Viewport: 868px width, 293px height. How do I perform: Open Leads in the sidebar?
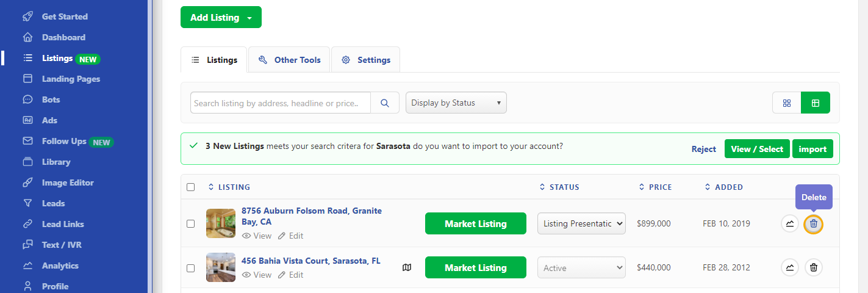tap(53, 203)
